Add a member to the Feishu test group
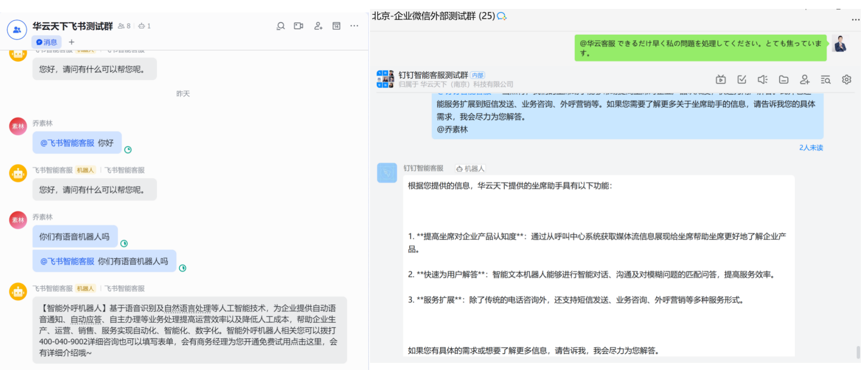Viewport: 868px width, 370px height. tap(318, 26)
